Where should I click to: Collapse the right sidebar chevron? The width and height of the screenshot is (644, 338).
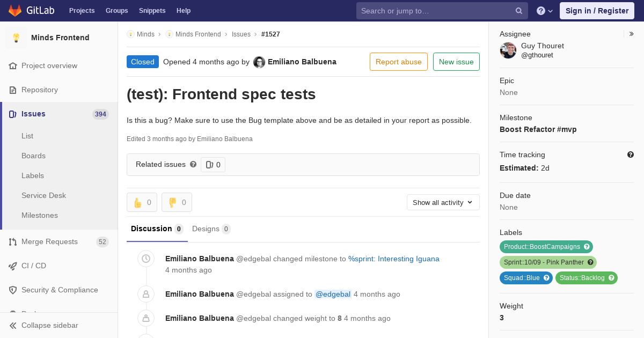632,34
